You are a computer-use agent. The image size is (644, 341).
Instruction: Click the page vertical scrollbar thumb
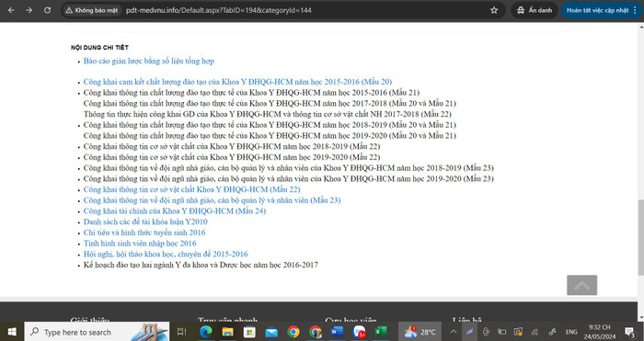pyautogui.click(x=640, y=237)
